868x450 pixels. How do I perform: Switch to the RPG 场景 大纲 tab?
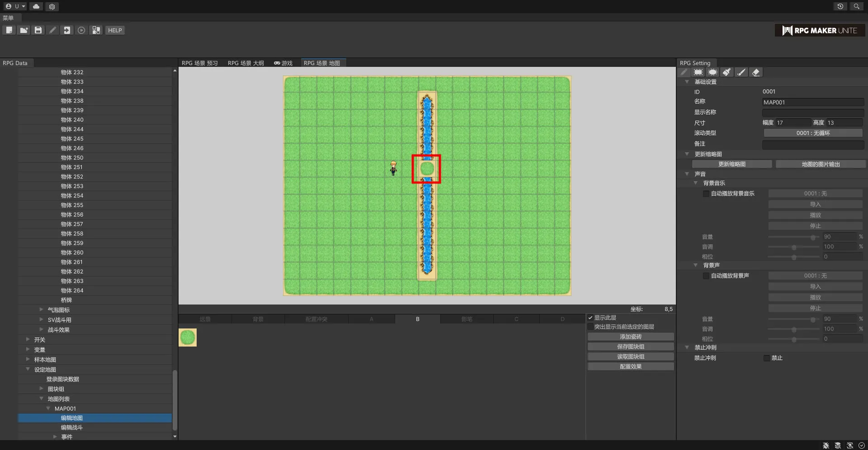tap(245, 63)
